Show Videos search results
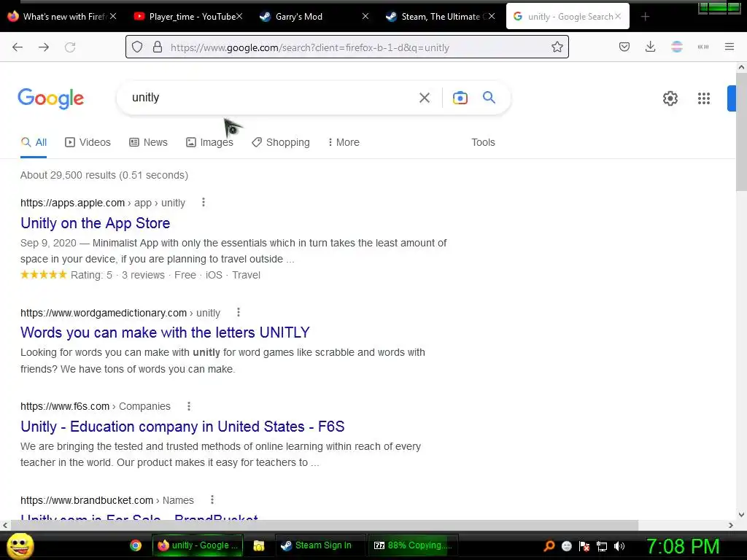This screenshot has width=747, height=560. (x=88, y=142)
